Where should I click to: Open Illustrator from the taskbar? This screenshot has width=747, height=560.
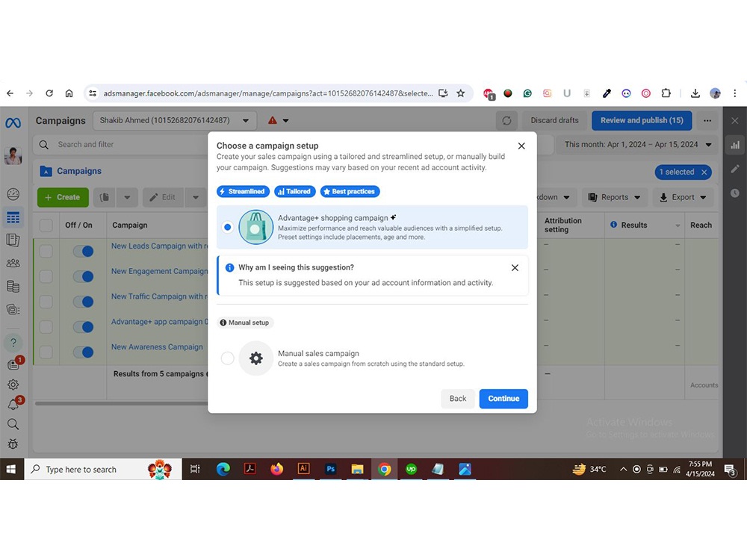tap(303, 469)
